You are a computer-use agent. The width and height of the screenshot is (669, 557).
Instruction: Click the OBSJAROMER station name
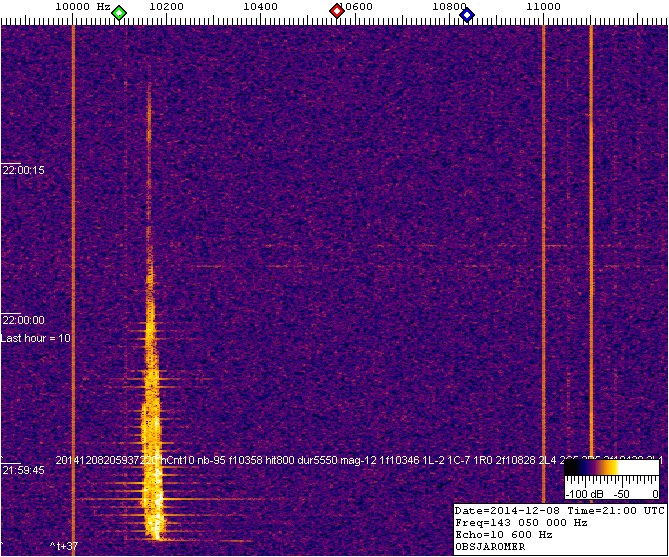point(492,548)
